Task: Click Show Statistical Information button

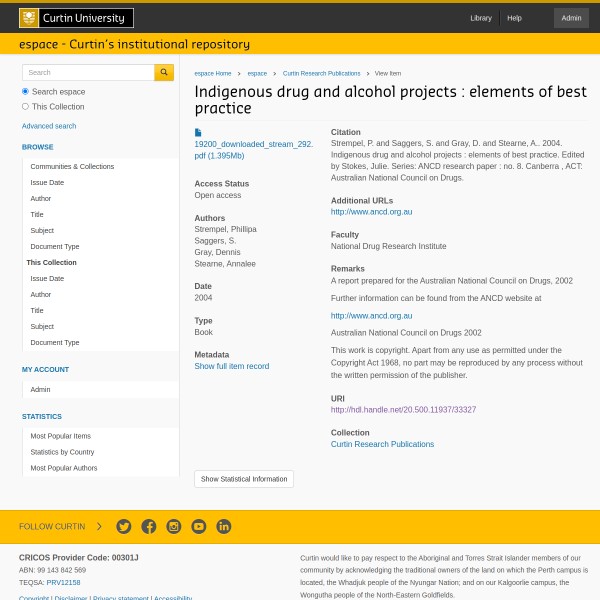Action: click(x=244, y=479)
